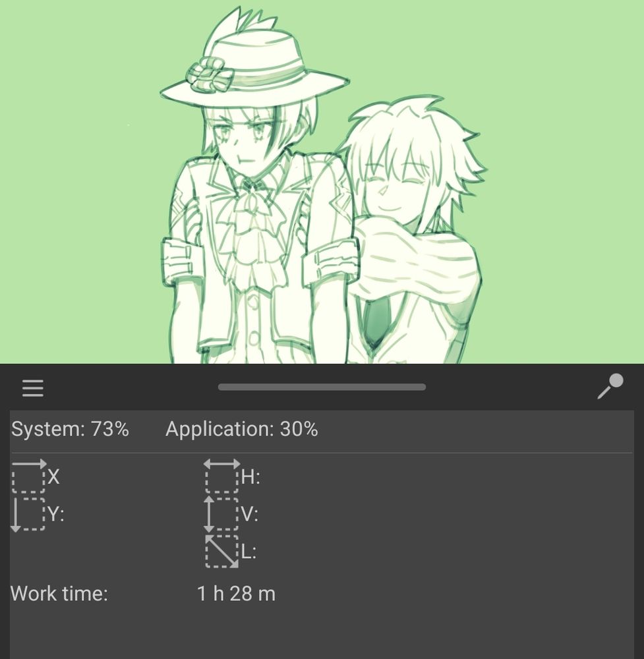Tap the 1 h 28 m value
644x659 pixels.
236,594
